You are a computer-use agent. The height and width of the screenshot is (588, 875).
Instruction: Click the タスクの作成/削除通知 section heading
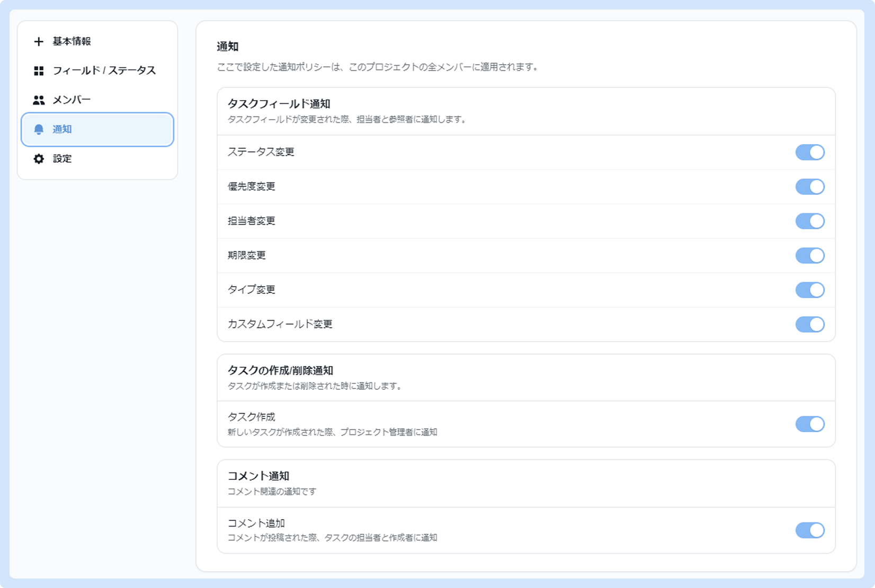[280, 370]
